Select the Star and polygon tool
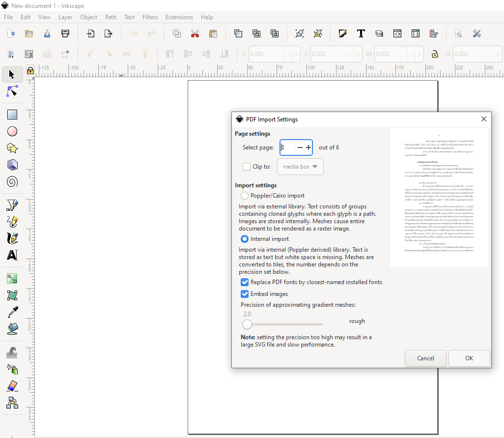 (x=12, y=148)
